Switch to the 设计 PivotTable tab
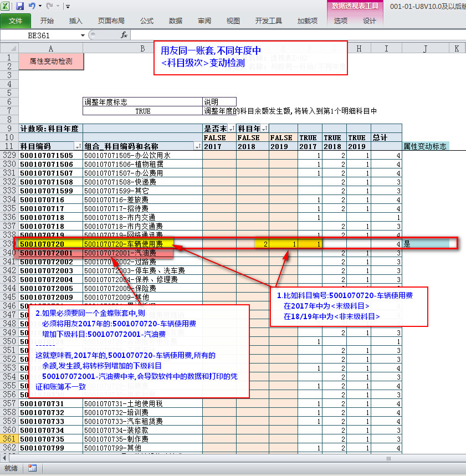 click(x=369, y=21)
